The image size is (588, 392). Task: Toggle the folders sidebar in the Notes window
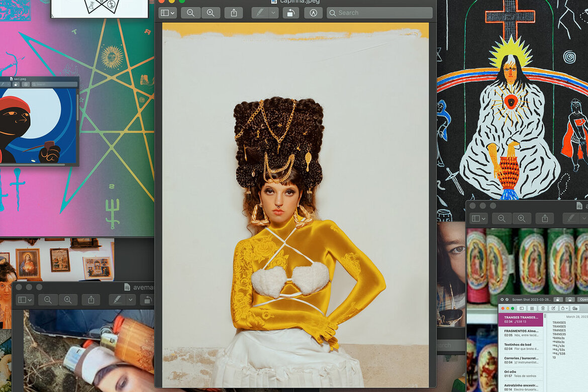(x=521, y=309)
